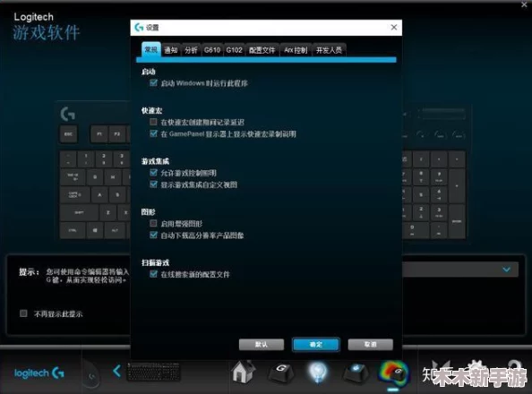Select the mouse device thumbnail
The image size is (532, 394).
91,373
